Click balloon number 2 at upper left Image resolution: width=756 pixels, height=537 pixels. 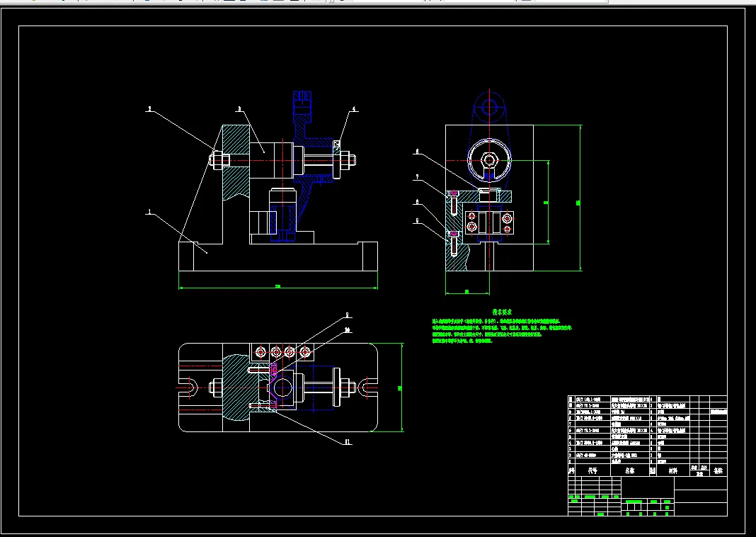click(x=149, y=109)
